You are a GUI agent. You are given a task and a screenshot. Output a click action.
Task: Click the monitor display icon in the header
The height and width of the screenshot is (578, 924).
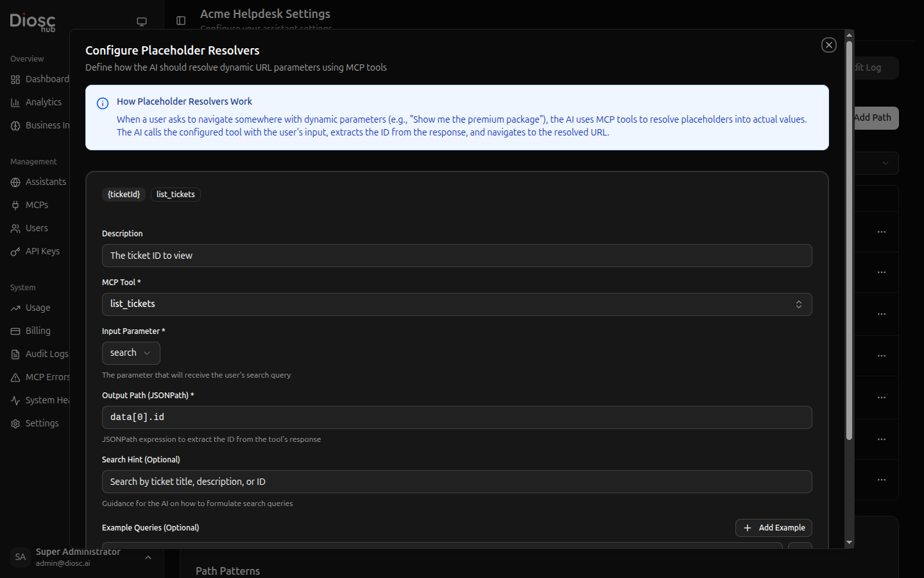point(141,21)
